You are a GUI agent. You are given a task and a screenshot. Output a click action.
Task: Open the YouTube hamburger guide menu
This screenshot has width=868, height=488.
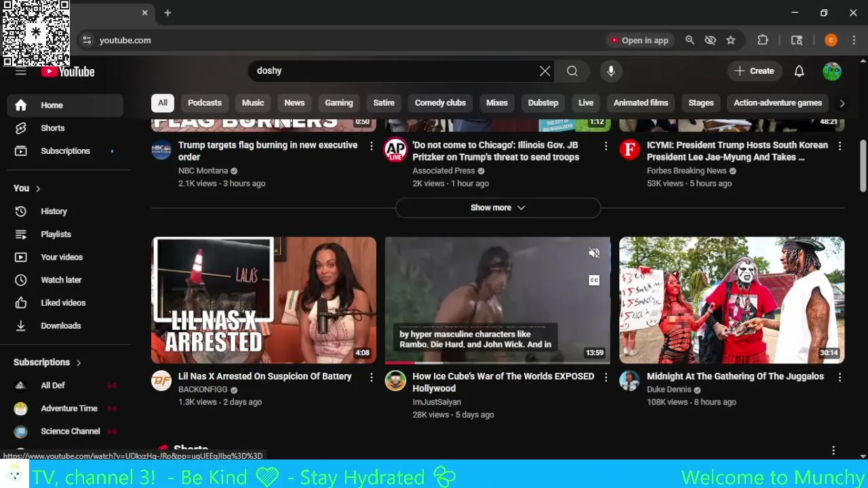(x=21, y=71)
